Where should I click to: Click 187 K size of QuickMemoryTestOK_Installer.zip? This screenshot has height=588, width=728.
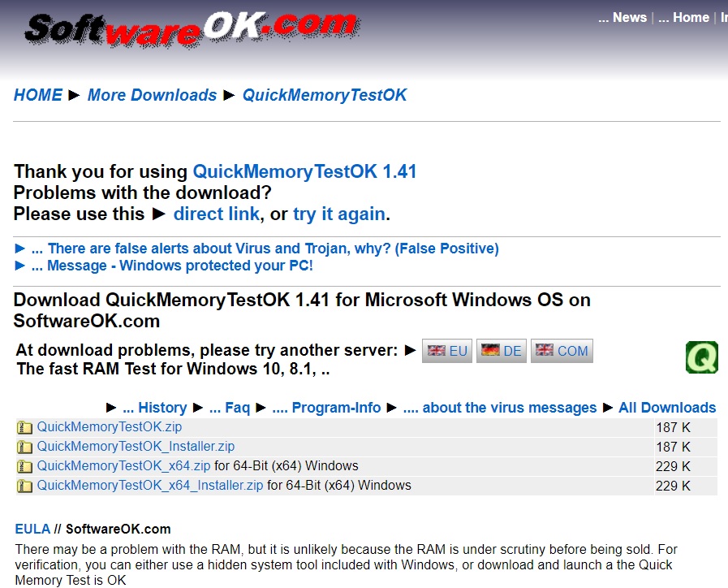click(673, 447)
